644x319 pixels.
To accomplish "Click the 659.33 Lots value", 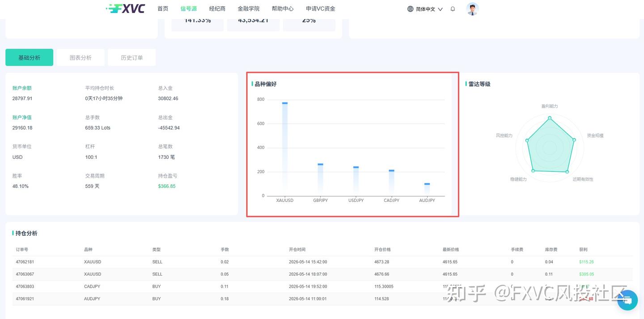I will point(98,128).
